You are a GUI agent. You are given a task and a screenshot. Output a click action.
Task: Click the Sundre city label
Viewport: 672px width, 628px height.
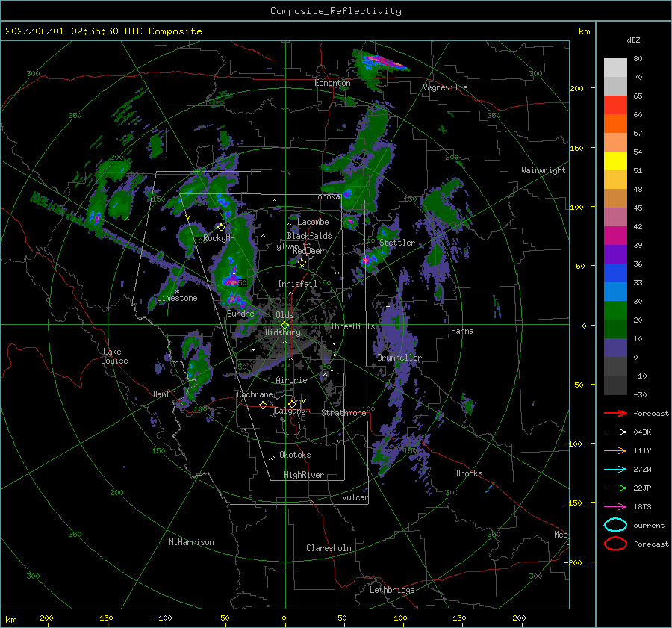tap(240, 314)
